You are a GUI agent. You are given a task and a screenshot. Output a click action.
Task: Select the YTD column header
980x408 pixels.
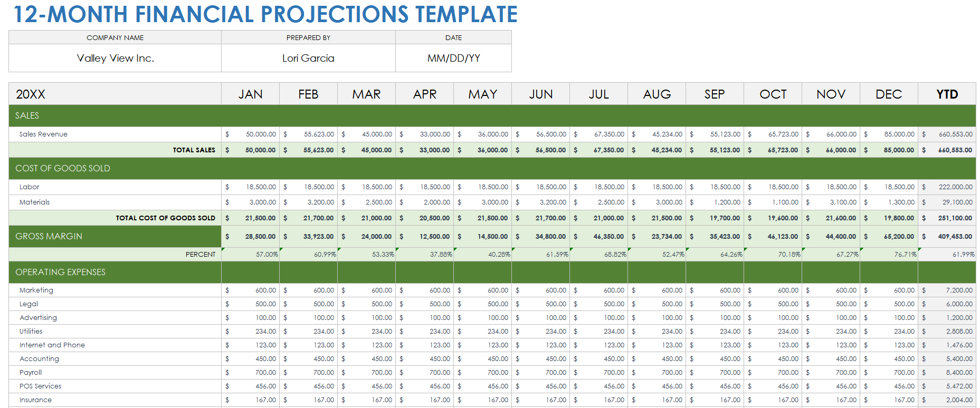tap(947, 94)
